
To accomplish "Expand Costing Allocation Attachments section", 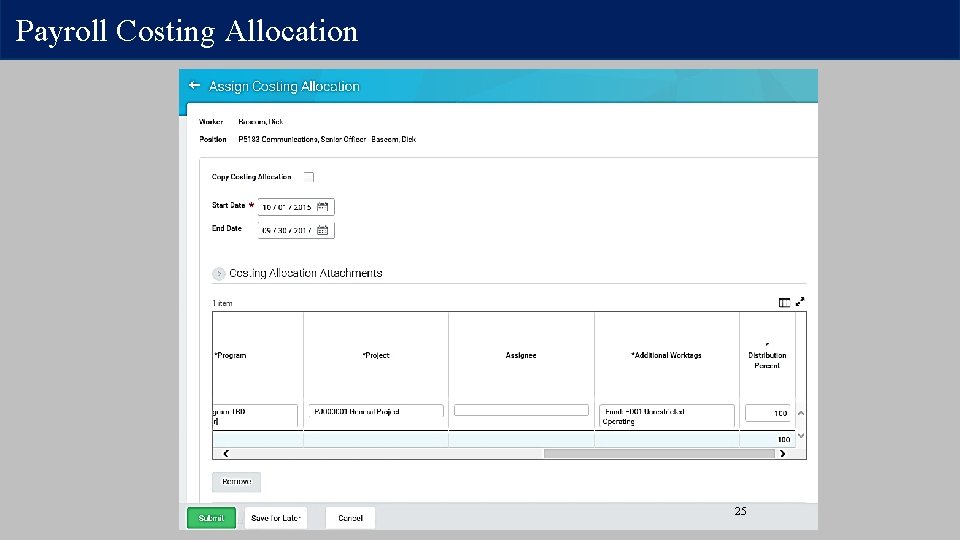I will [x=219, y=274].
